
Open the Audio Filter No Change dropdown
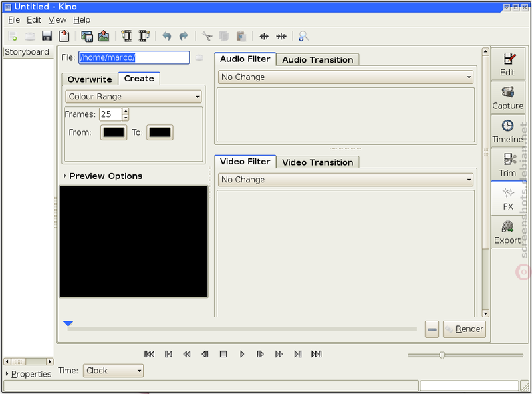[x=345, y=77]
